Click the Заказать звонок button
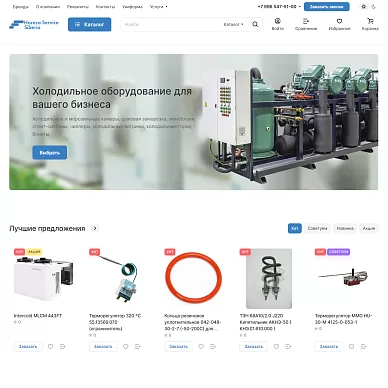This screenshot has width=388, height=388. [327, 7]
